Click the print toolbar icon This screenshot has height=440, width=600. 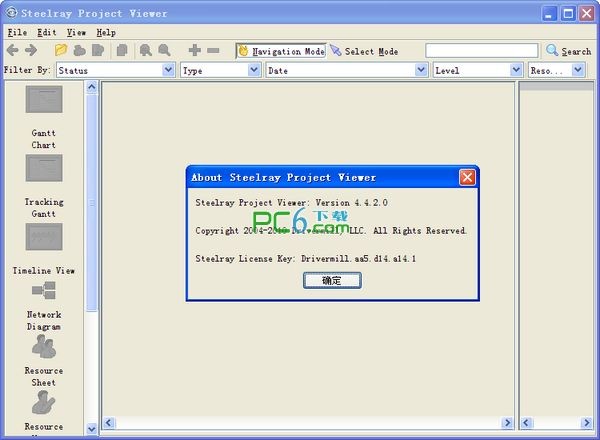(79, 50)
